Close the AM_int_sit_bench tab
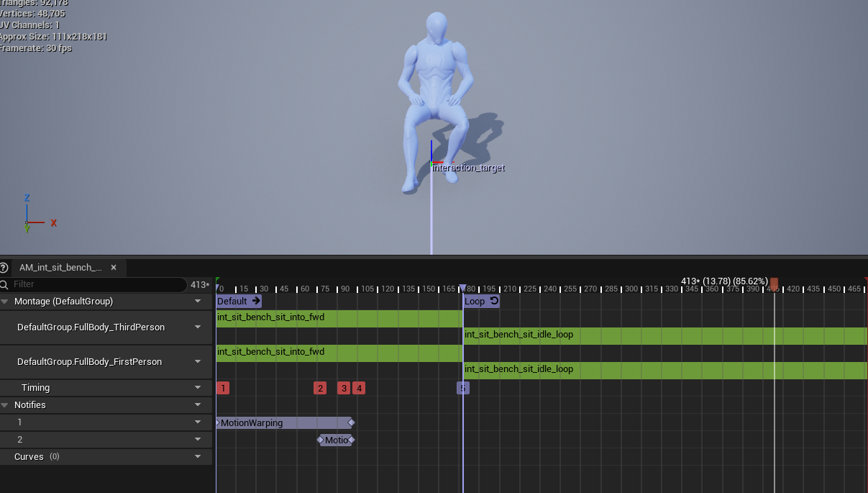 point(114,268)
